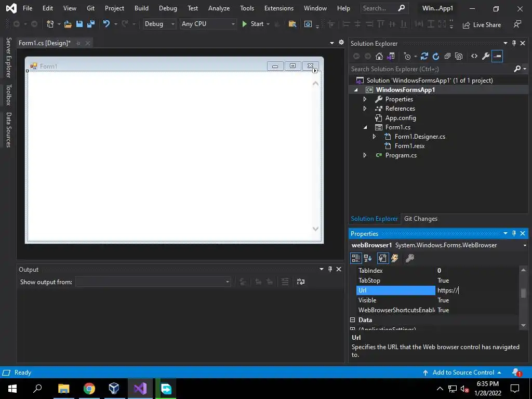This screenshot has width=532, height=399.
Task: Open File Explorer from the taskbar
Action: click(63, 389)
